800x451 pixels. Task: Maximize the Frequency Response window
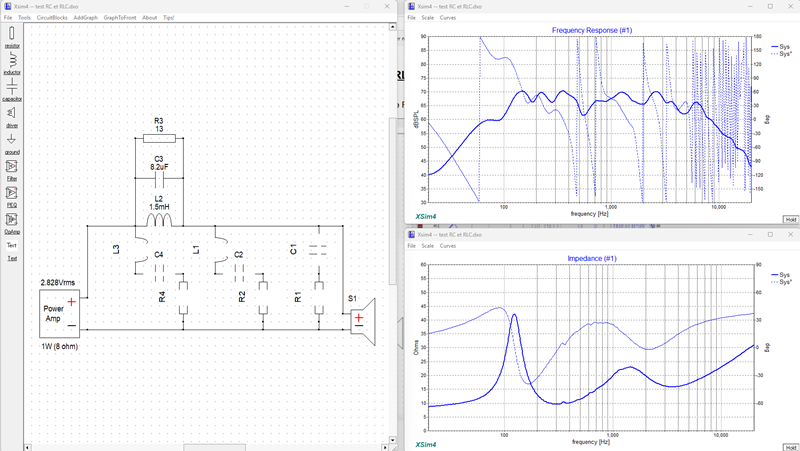tap(770, 6)
